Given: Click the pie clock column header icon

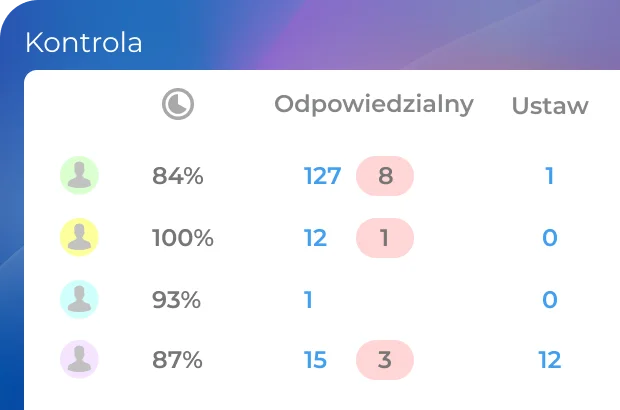Looking at the screenshot, I should [178, 105].
